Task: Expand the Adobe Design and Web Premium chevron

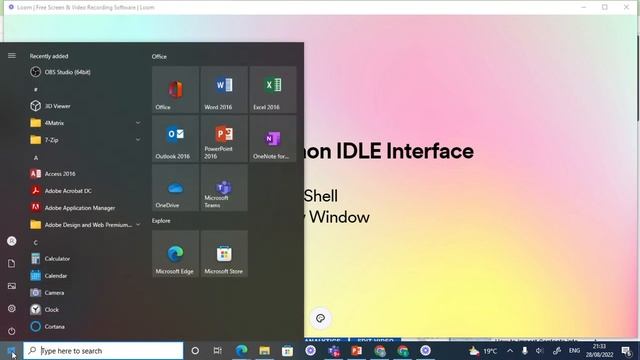Action: coord(138,224)
